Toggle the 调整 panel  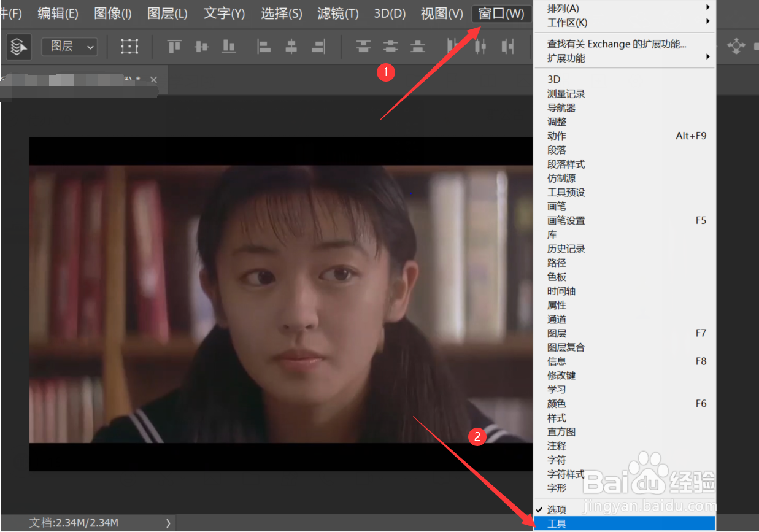tap(624, 122)
